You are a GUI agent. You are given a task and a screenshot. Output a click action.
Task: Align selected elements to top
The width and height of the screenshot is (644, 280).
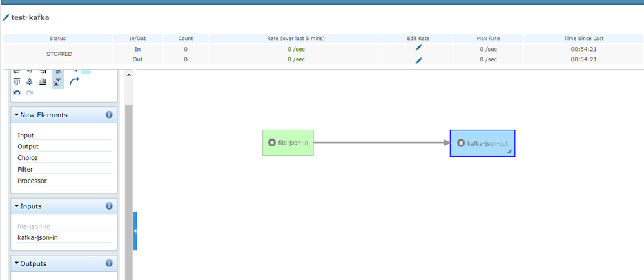[17, 81]
